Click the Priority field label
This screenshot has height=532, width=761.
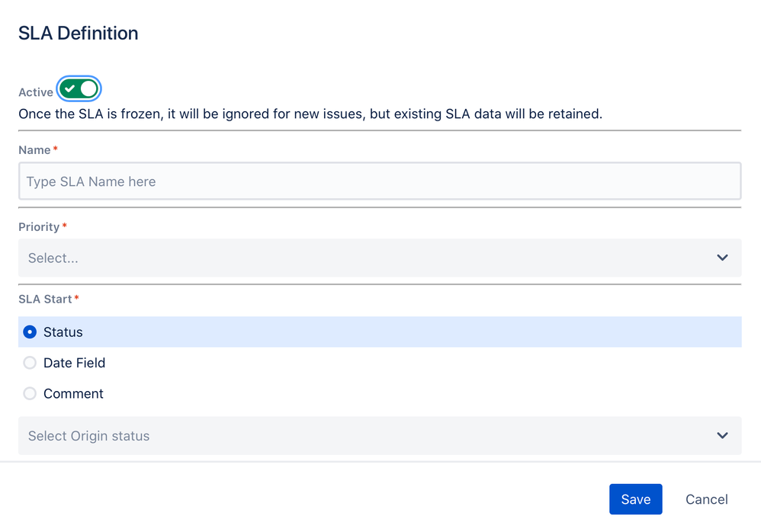click(x=39, y=227)
